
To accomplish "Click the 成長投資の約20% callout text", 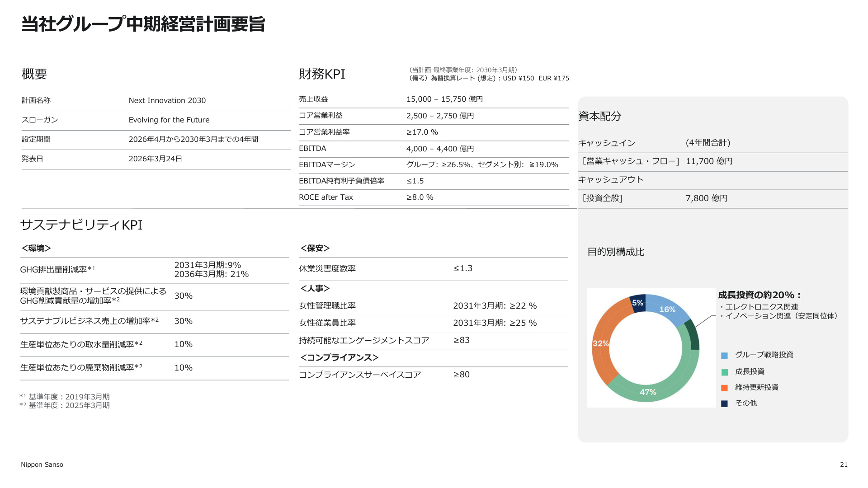I will point(760,295).
